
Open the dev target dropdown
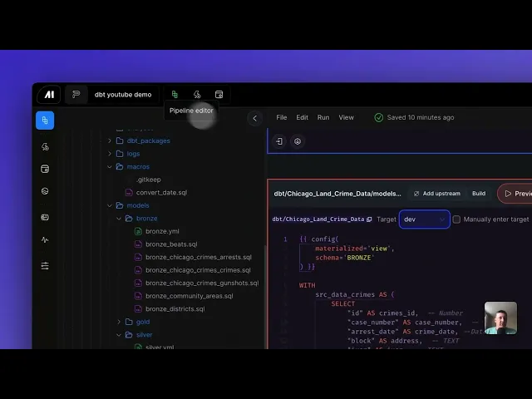425,219
